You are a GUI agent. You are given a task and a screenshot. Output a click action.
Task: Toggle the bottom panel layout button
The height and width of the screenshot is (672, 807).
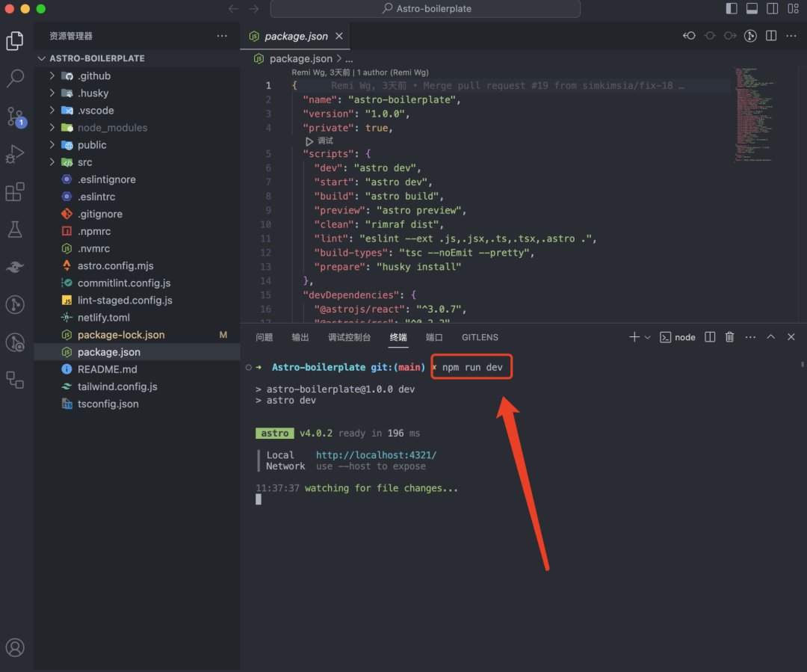coord(752,9)
